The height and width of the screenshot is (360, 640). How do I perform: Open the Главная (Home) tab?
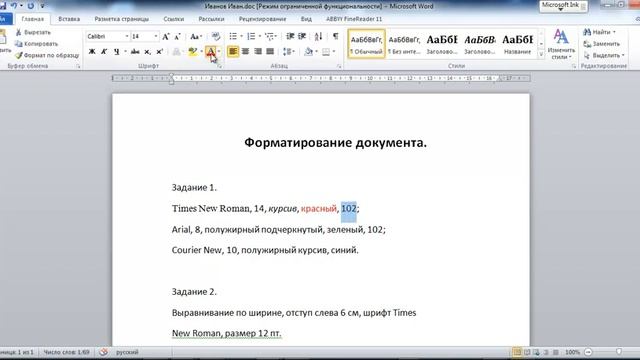click(x=33, y=19)
